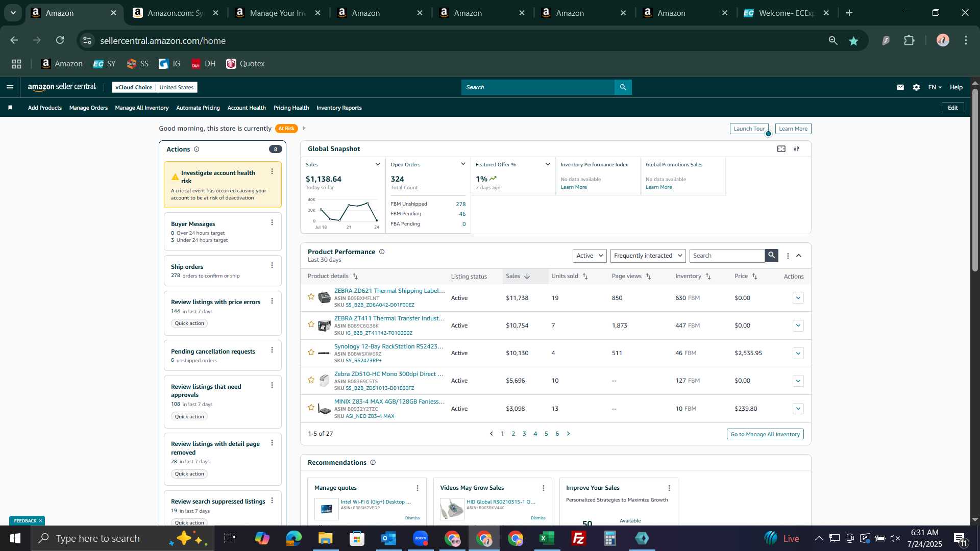Click the Launch Tour button
This screenshot has height=551, width=980.
point(749,129)
